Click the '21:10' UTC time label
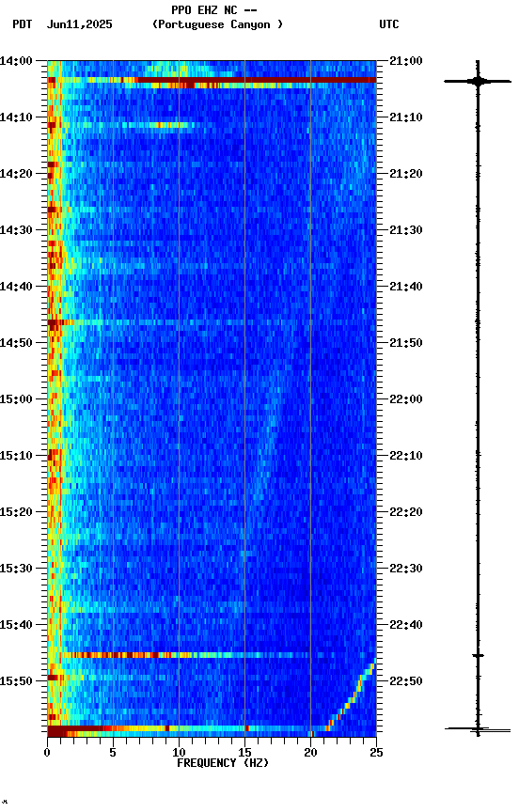 406,117
